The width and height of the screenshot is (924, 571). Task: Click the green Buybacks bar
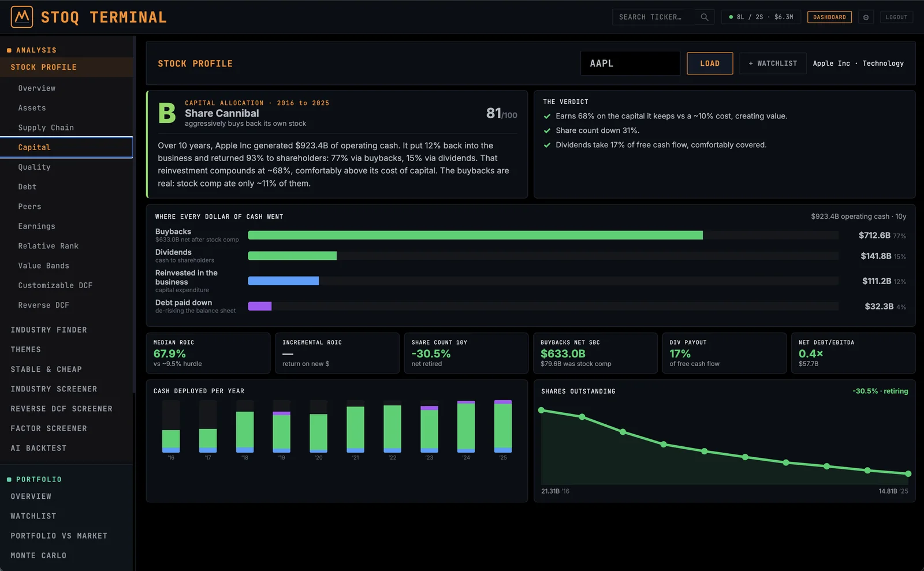(x=475, y=235)
